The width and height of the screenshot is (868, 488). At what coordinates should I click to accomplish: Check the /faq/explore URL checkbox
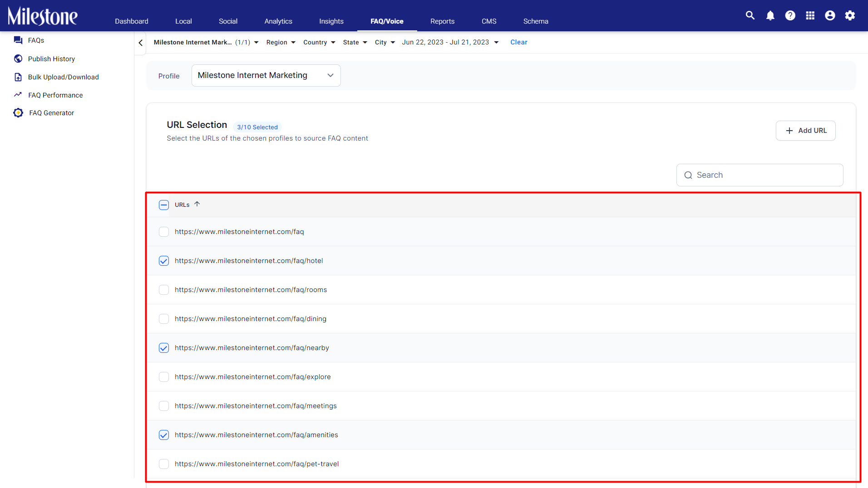point(164,377)
